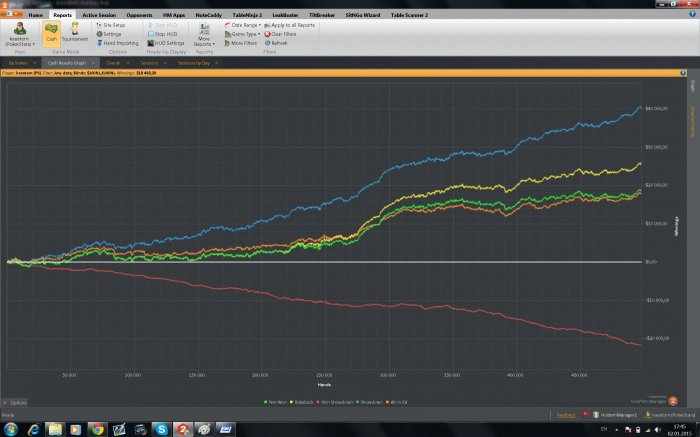Open the Date Range dropdown
Screen dimensions: 700x437
tap(242, 25)
